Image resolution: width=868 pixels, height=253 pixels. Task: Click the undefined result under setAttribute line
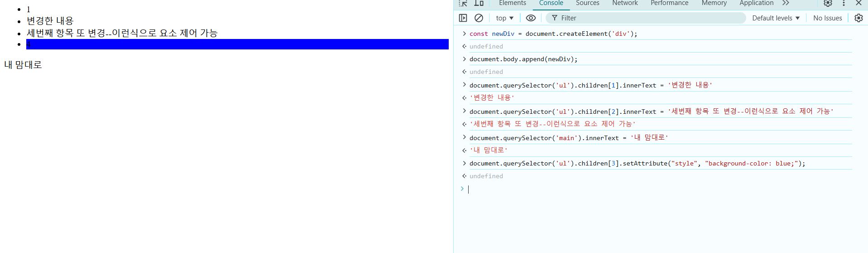click(x=486, y=176)
